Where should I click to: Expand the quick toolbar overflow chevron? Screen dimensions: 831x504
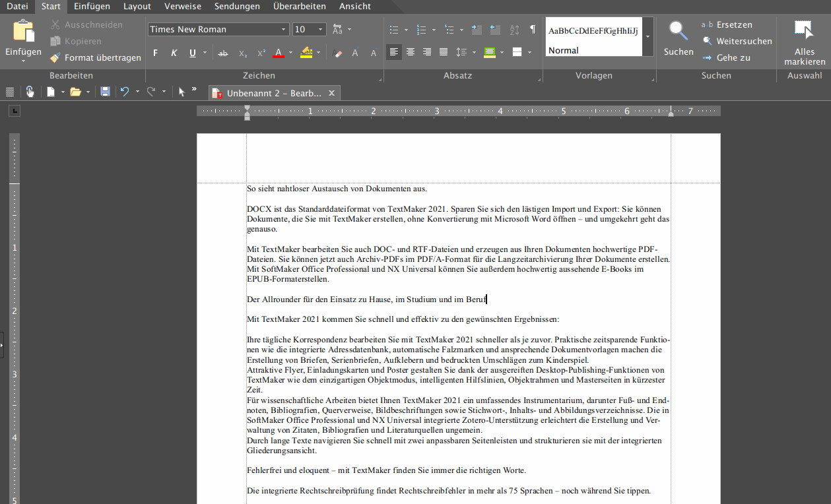coord(194,89)
